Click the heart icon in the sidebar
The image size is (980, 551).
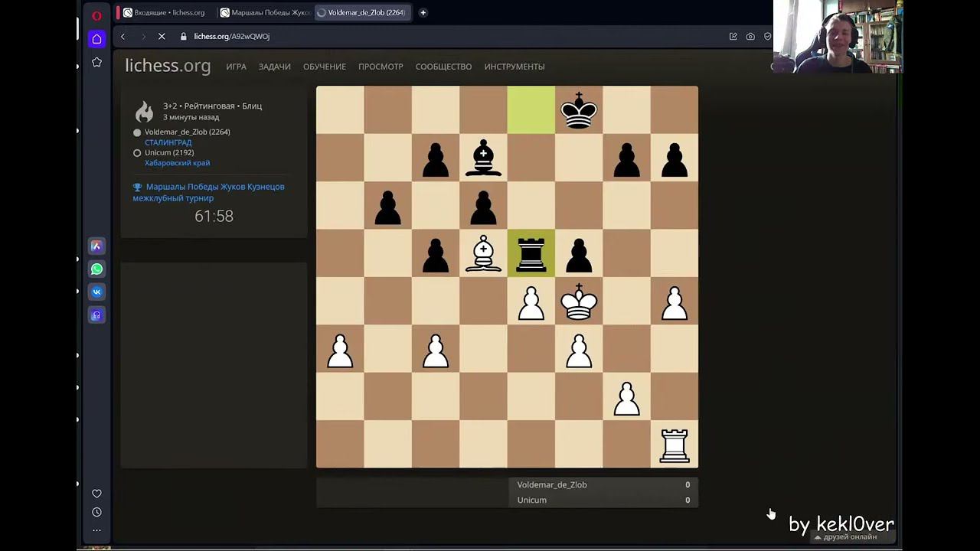(96, 494)
